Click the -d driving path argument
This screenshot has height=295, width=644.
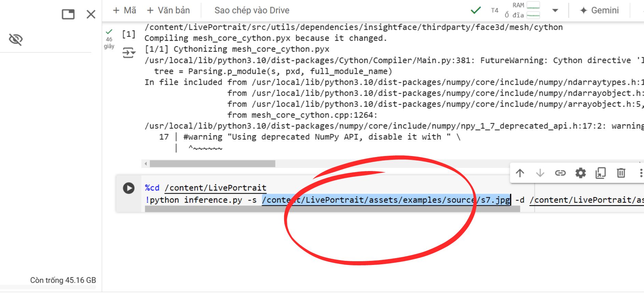(579, 200)
